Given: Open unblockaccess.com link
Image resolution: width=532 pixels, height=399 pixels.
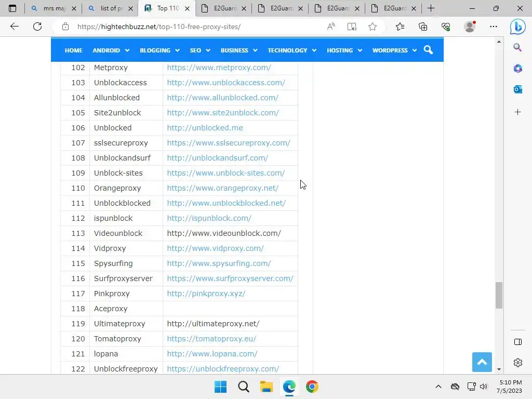Looking at the screenshot, I should pos(226,83).
